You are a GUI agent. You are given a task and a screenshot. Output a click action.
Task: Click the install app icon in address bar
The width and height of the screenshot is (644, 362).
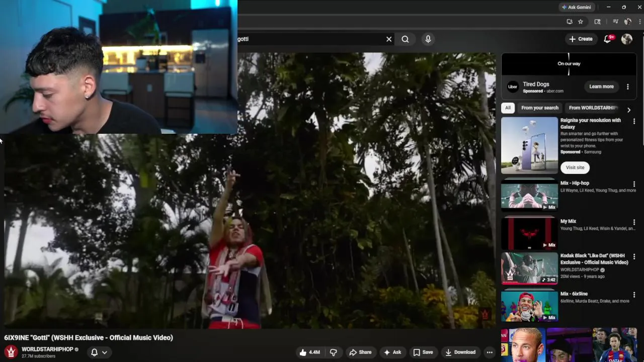pyautogui.click(x=569, y=22)
